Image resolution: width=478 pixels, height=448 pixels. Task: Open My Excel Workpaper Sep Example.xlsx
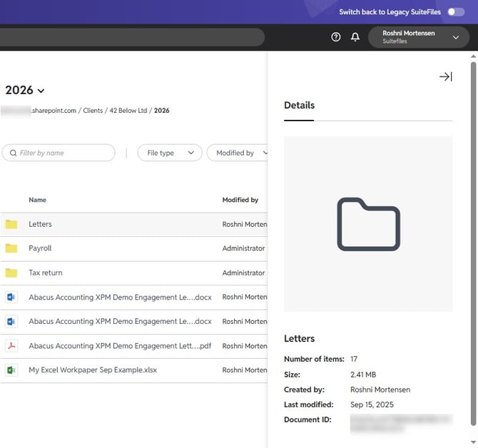[x=93, y=370]
